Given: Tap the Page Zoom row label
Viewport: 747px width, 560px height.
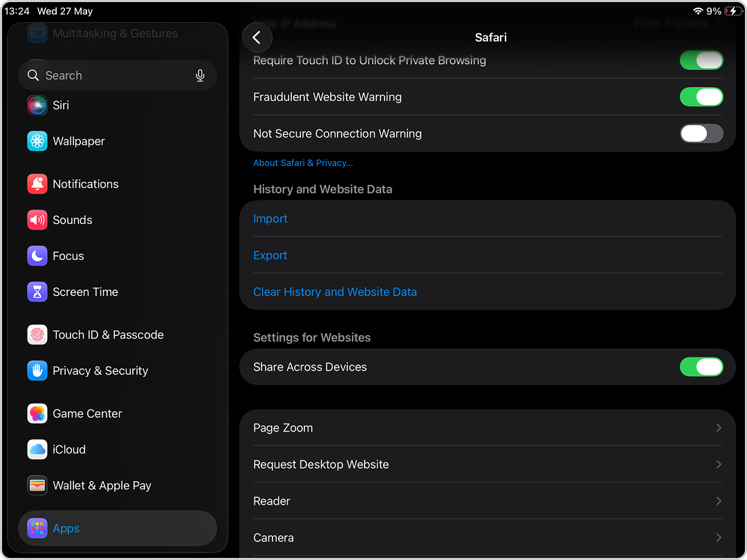Looking at the screenshot, I should (283, 428).
